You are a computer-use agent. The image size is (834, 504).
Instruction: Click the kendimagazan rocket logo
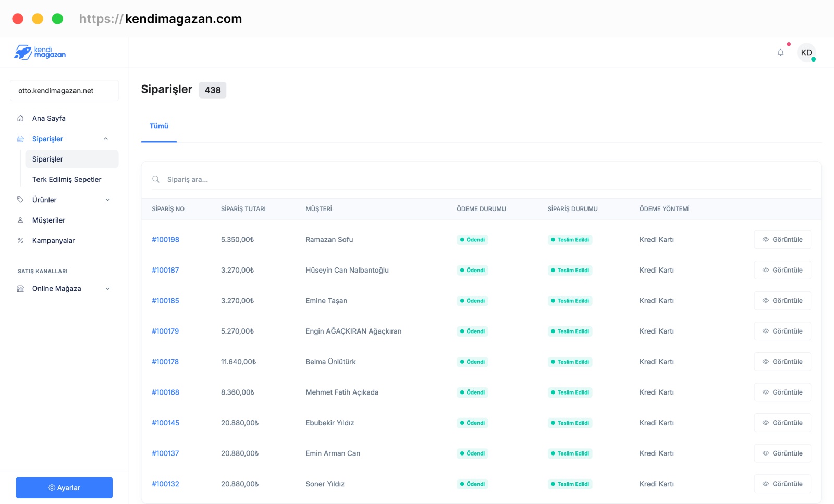point(40,52)
